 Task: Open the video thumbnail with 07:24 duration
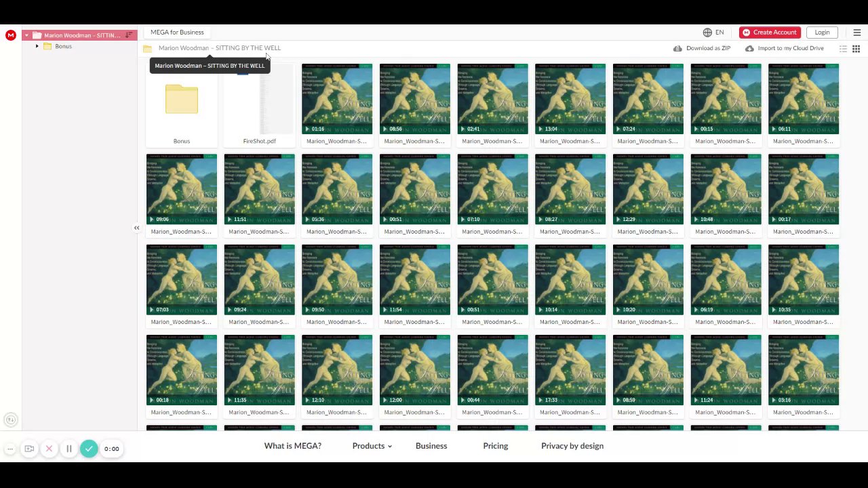[x=648, y=104]
